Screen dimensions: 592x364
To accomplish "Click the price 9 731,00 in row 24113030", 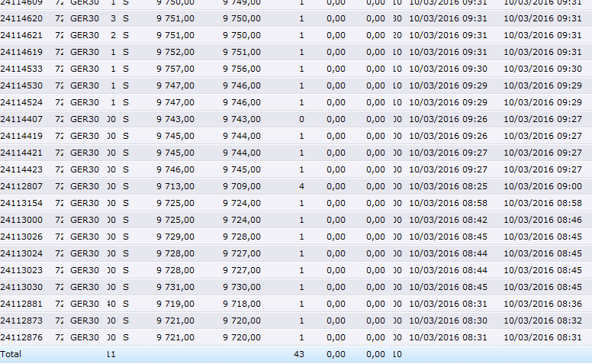I will coord(175,287).
